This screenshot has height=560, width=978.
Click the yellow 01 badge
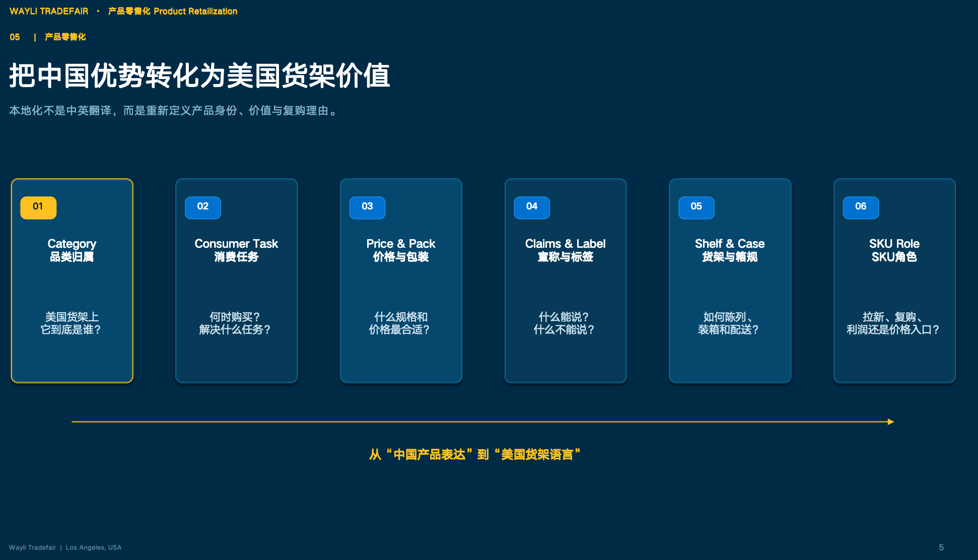(38, 207)
